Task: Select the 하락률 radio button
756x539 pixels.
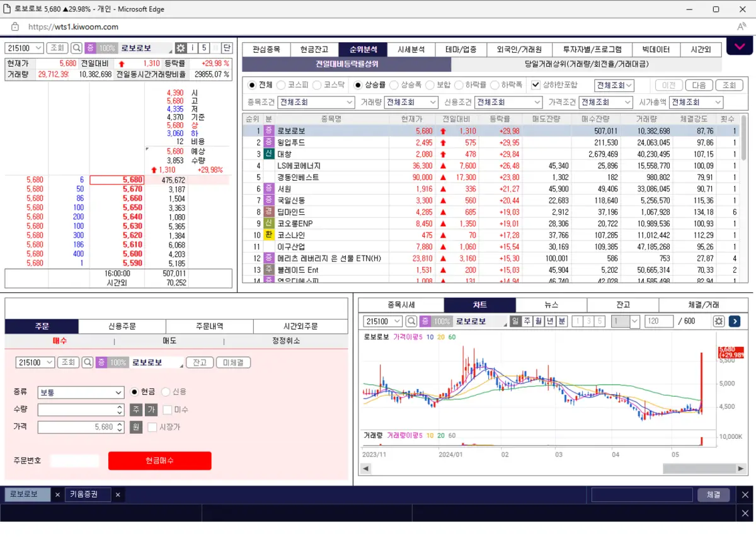Action: tap(458, 85)
